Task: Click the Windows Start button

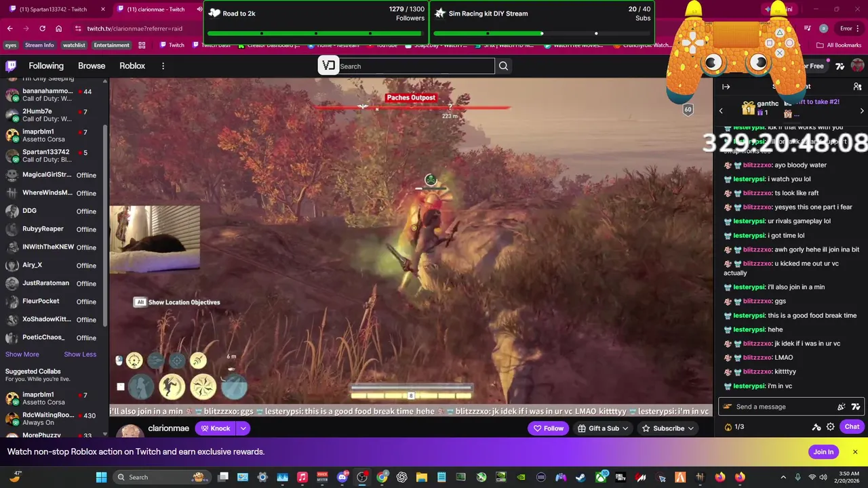Action: click(101, 477)
